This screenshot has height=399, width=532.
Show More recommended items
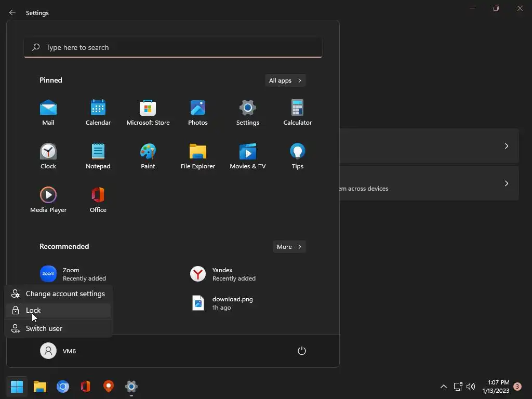coord(289,247)
